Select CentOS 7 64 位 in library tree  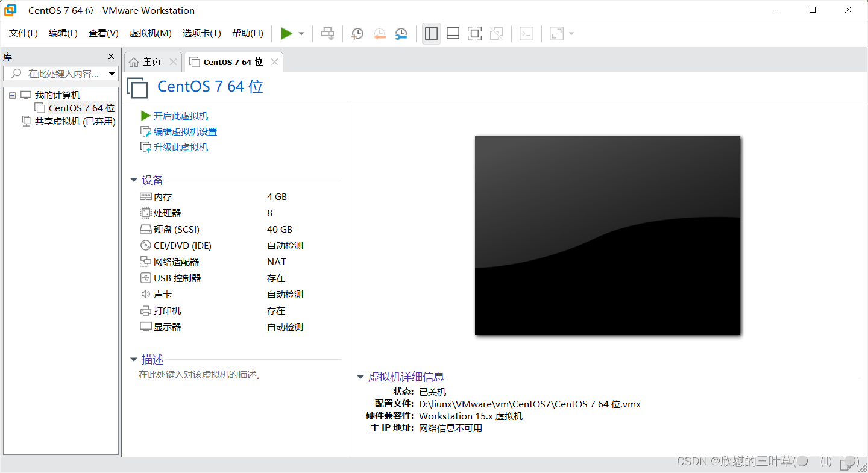[x=81, y=108]
